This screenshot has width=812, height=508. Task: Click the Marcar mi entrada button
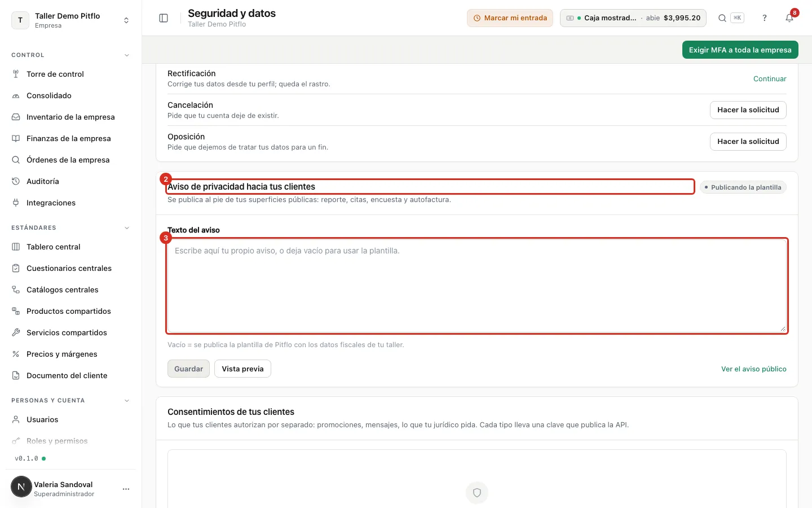click(x=510, y=18)
